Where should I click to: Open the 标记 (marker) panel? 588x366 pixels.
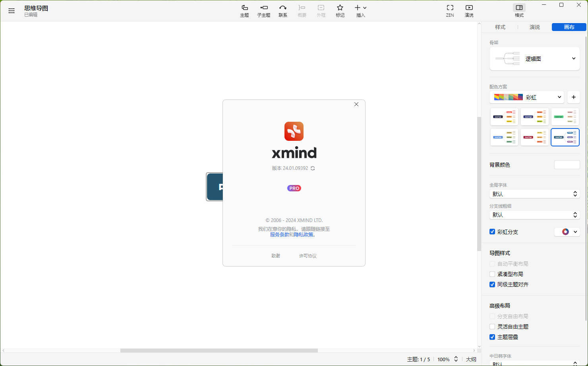tap(340, 11)
